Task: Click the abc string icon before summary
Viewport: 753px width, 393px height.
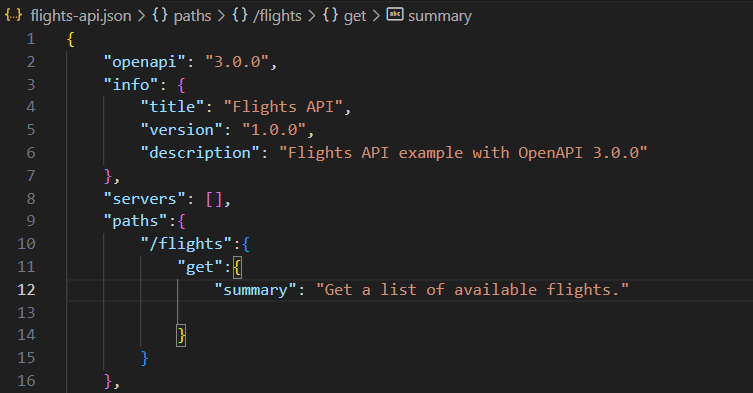Action: pos(395,14)
